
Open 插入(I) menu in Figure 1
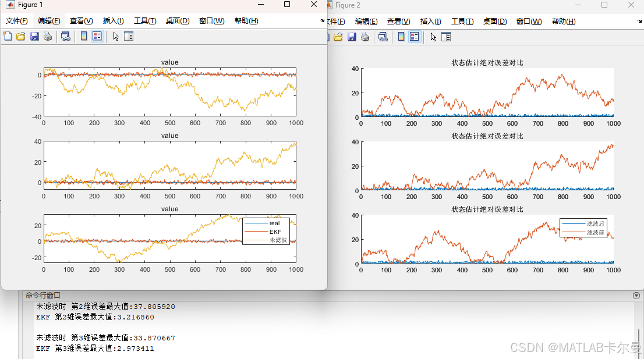click(x=114, y=21)
